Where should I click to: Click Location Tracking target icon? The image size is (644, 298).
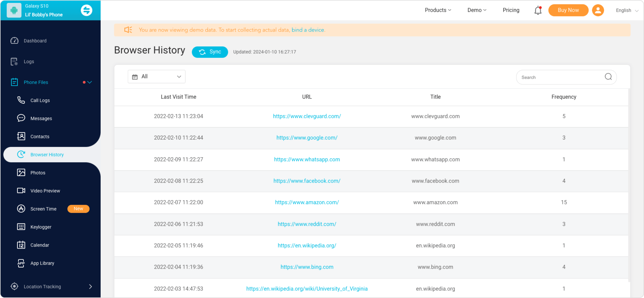pos(14,286)
